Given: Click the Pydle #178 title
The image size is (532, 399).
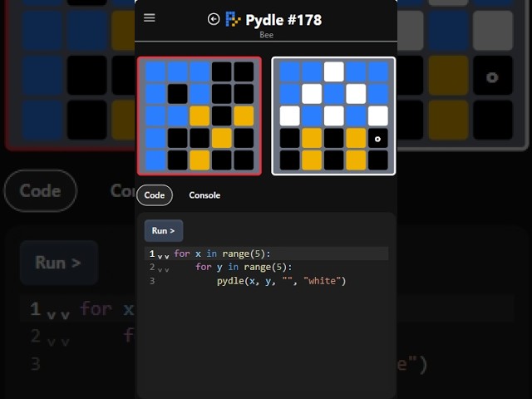Looking at the screenshot, I should point(283,20).
